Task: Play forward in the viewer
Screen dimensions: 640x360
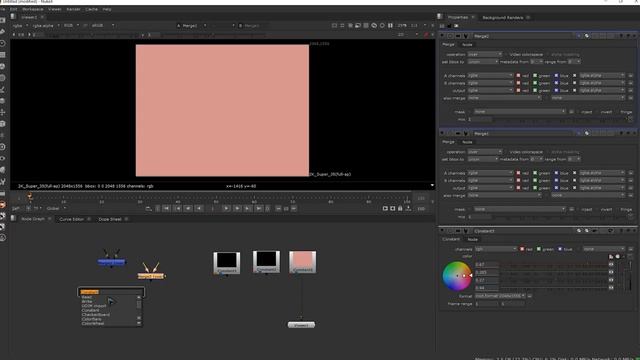Action: click(226, 209)
